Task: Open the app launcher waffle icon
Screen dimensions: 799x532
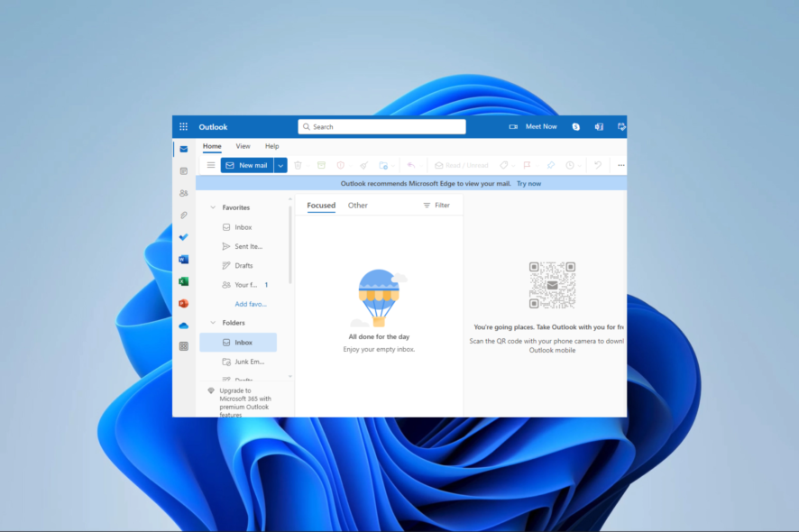Action: tap(183, 126)
